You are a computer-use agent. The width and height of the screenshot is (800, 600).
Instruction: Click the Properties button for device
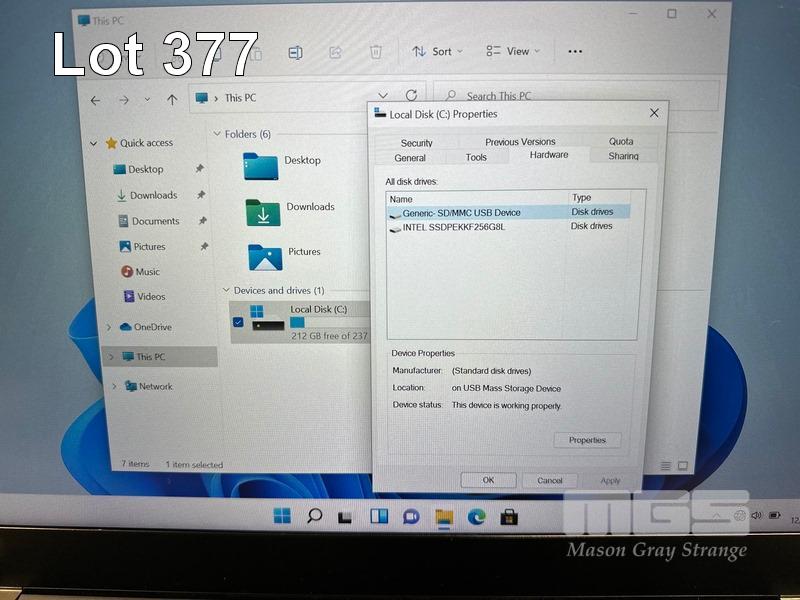(x=587, y=440)
